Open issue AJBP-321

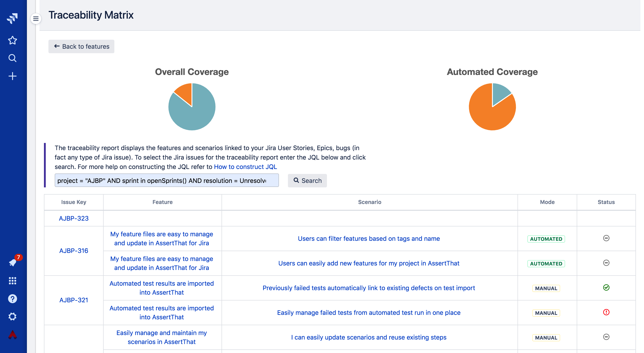(x=74, y=300)
